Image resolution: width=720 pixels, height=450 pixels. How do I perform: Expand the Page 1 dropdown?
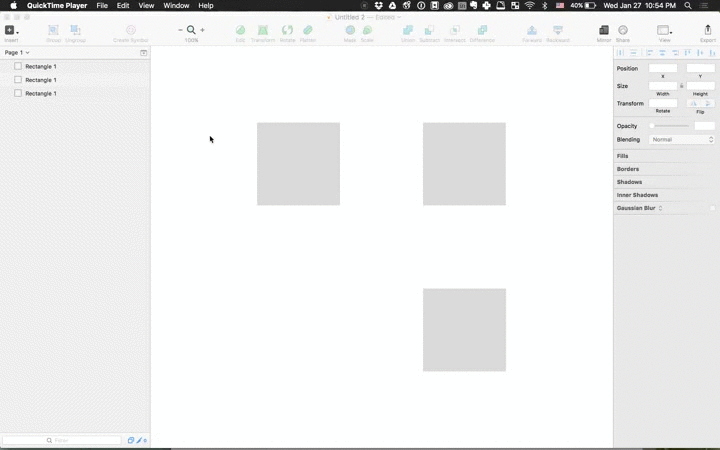(17, 52)
